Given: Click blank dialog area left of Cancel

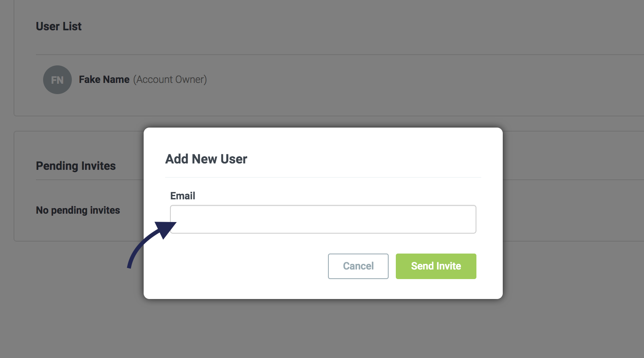Looking at the screenshot, I should 243,266.
